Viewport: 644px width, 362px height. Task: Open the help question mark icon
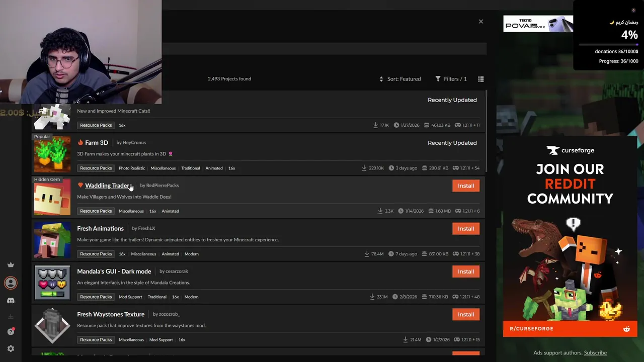coord(11,332)
